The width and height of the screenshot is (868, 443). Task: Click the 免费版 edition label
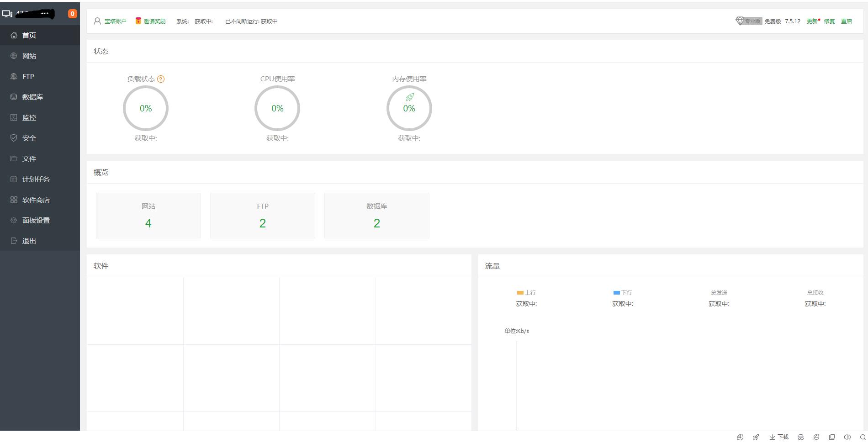[x=773, y=21]
